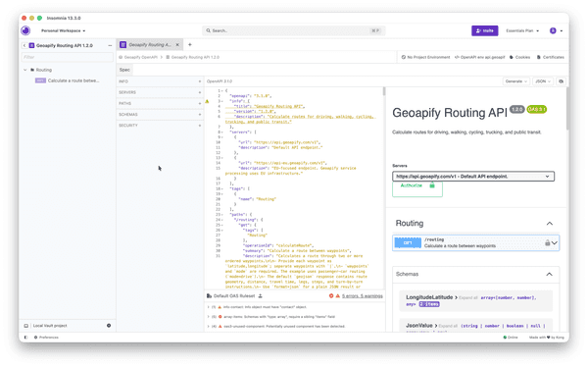Close the Geoapify Routing API tab

point(177,45)
